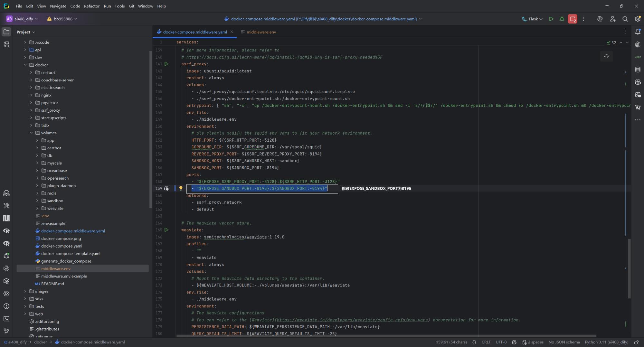Screen dimensions: 644x347
Task: Toggle the Project tool window folder button
Action: point(6,32)
